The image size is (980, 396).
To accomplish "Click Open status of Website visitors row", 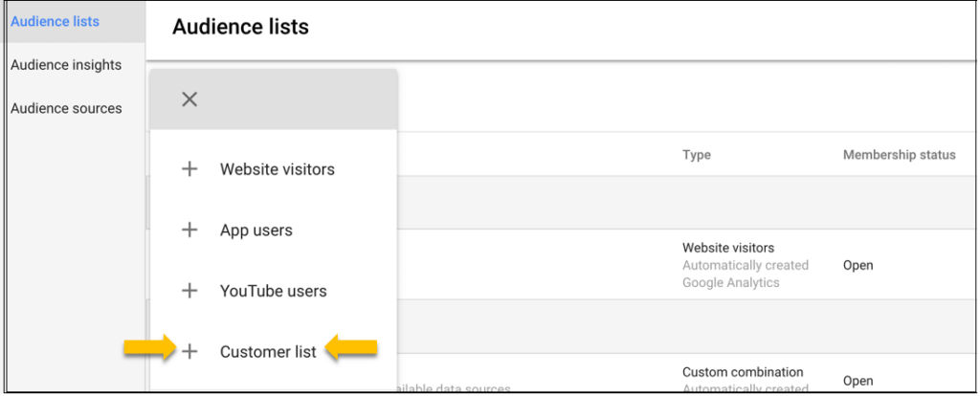I will [858, 265].
